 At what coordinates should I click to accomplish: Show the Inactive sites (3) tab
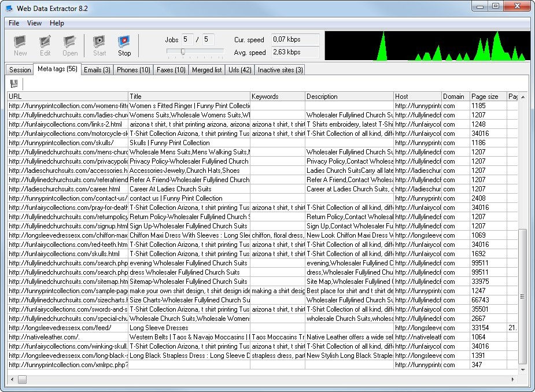click(x=280, y=69)
